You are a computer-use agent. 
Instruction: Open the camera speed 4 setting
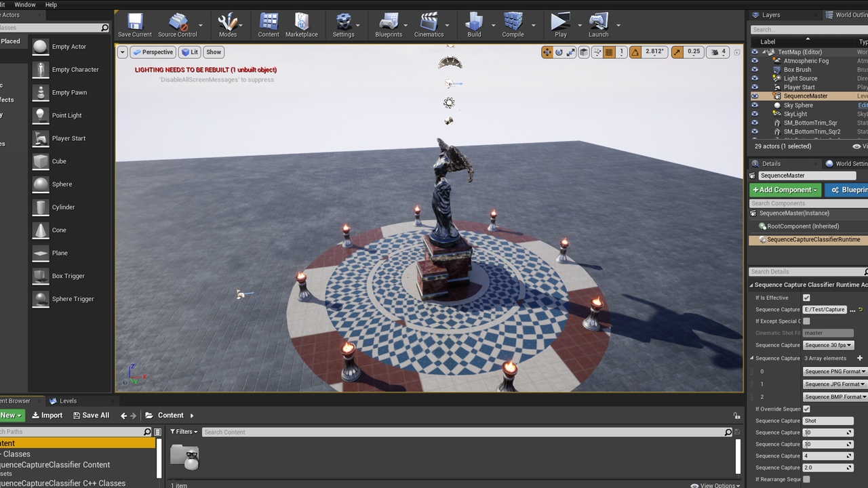point(717,52)
